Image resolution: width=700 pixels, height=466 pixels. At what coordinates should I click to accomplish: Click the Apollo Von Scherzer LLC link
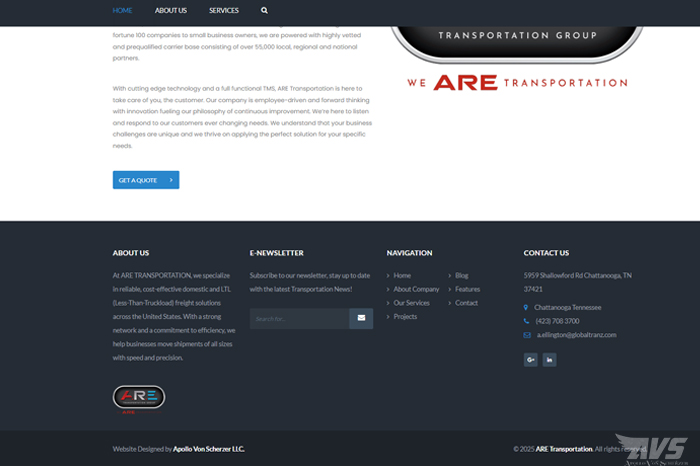(x=208, y=449)
